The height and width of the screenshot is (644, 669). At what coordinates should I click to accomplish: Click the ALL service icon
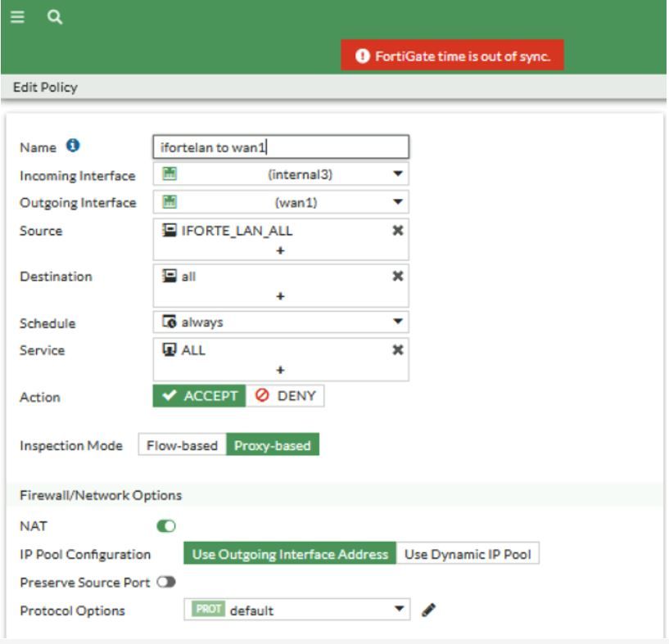(170, 349)
